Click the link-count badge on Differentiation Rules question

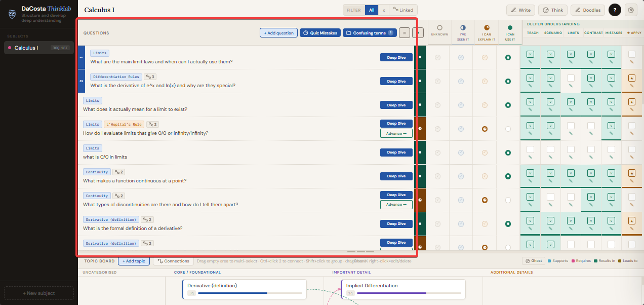tap(150, 77)
